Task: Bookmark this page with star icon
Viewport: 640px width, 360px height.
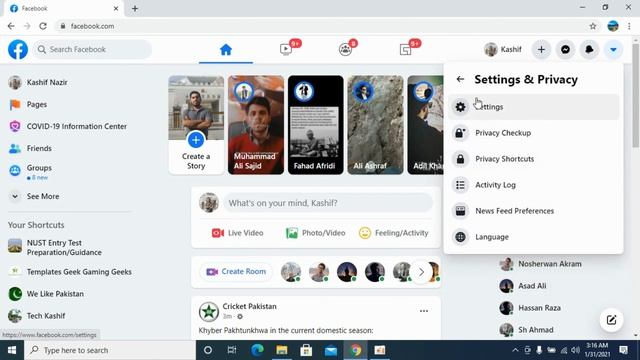Action: click(593, 26)
